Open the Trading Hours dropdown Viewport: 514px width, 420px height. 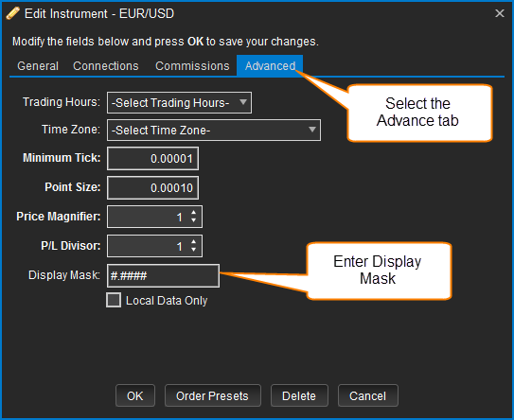pos(179,102)
